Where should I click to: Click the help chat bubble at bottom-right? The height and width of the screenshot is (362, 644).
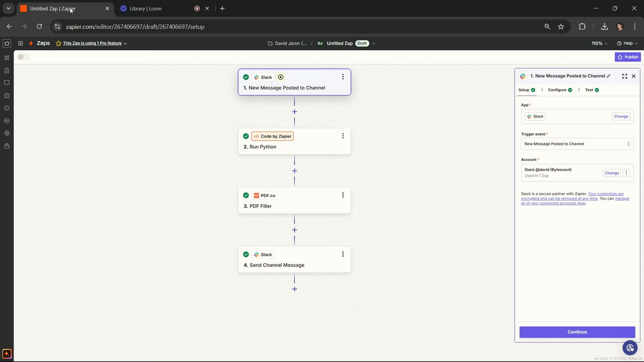tap(630, 347)
